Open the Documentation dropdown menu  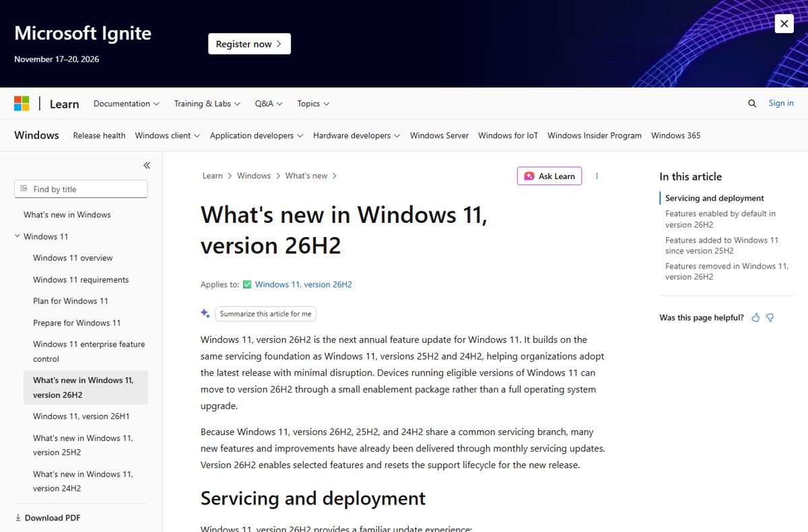pyautogui.click(x=127, y=104)
